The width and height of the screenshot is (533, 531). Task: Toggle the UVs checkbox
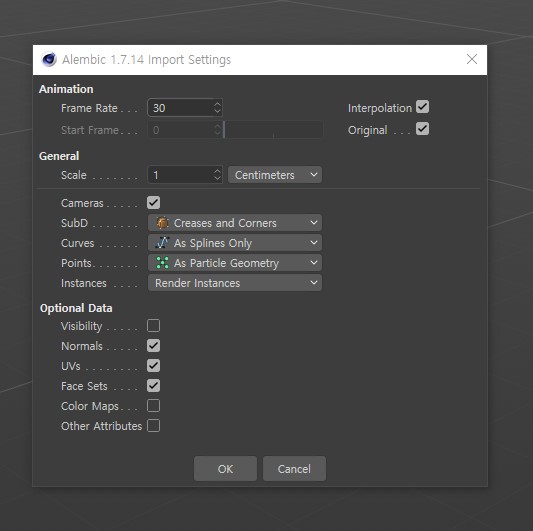coord(153,366)
